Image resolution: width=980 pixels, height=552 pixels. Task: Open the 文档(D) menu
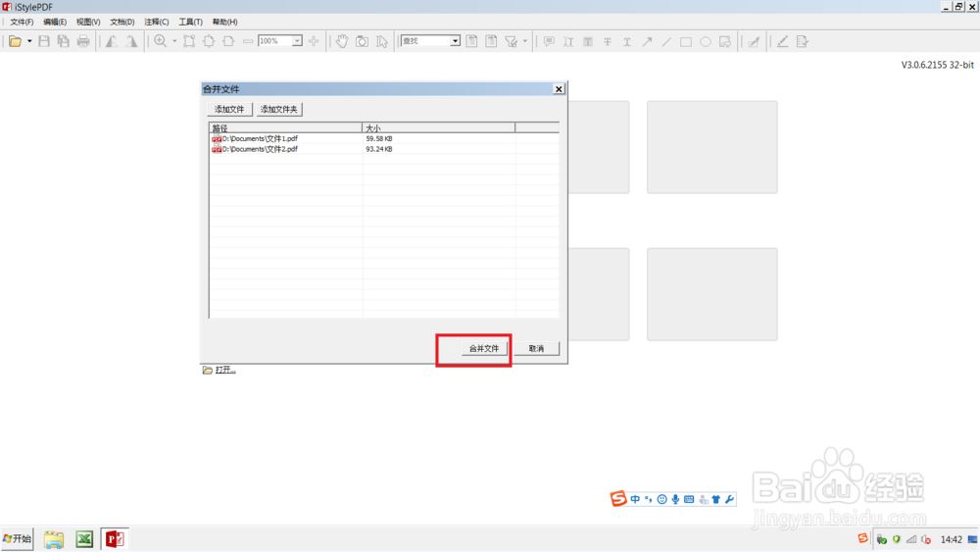(122, 22)
